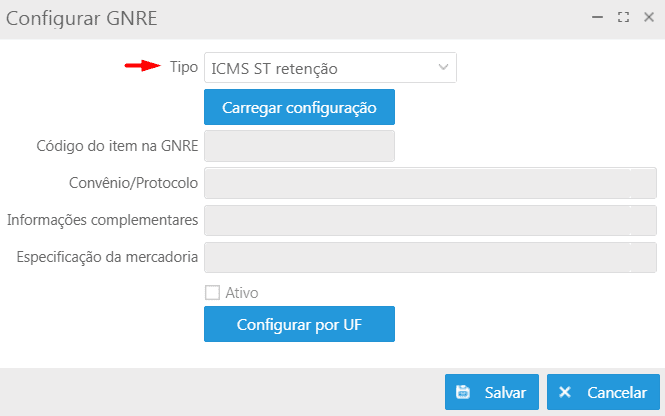The width and height of the screenshot is (665, 416).
Task: Dismiss the dialog with Cancelar
Action: coord(603,392)
